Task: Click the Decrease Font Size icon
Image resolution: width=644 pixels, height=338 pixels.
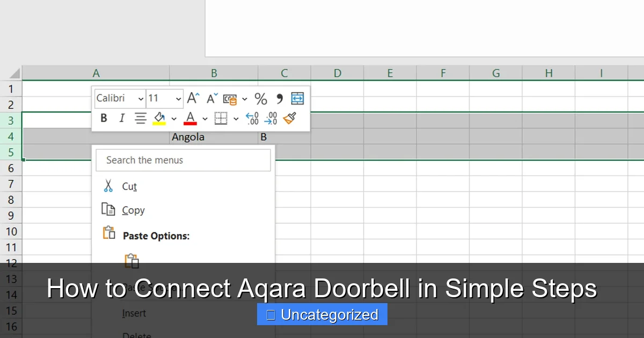Action: [211, 98]
